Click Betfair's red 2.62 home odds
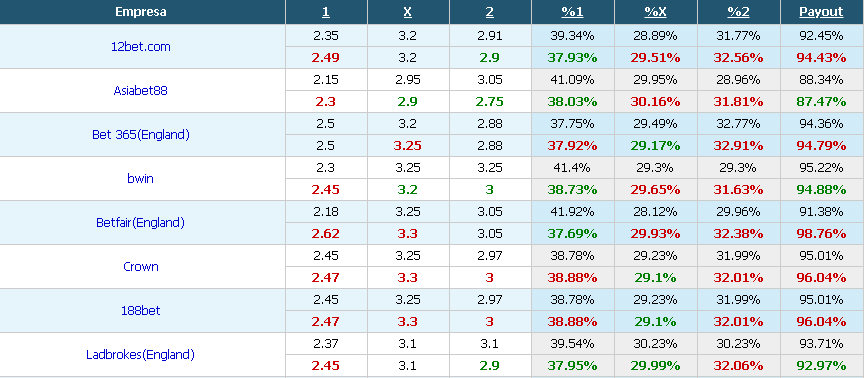864x378 pixels. tap(326, 234)
